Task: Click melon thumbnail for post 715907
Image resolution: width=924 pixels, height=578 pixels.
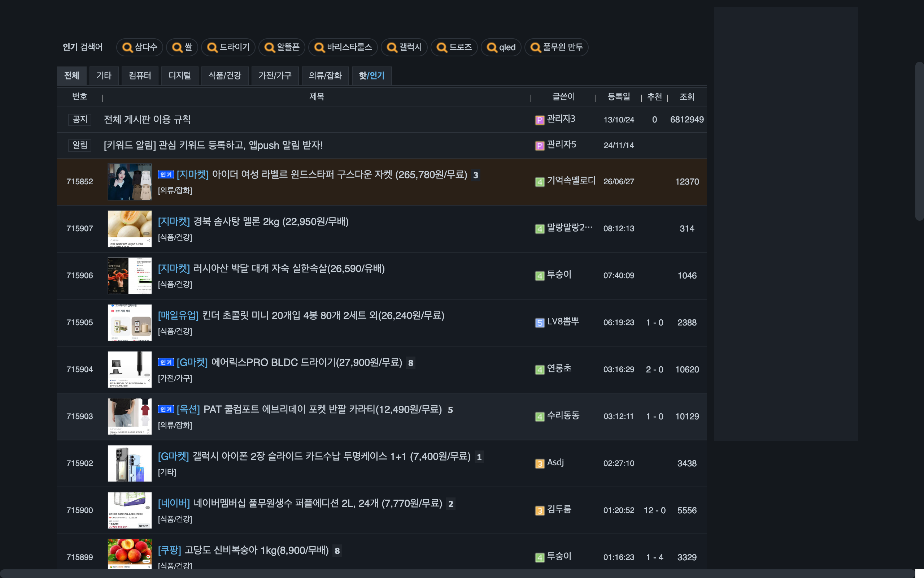Action: (x=130, y=229)
